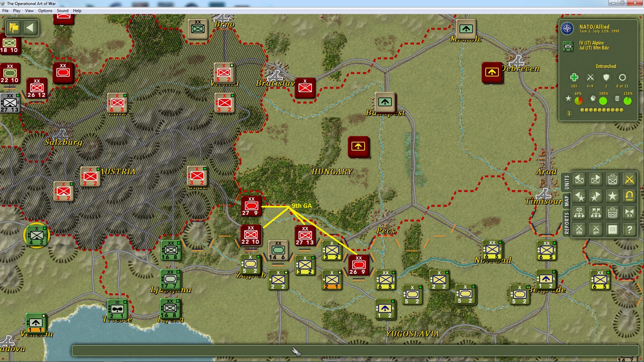
Task: Open the clipboard with infinity symbol
Action: (612, 213)
